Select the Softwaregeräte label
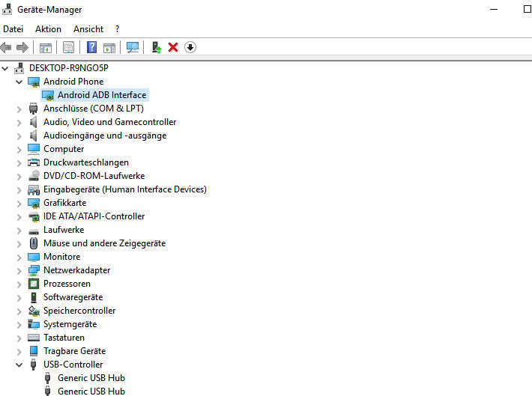Image resolution: width=532 pixels, height=396 pixels. pyautogui.click(x=73, y=297)
